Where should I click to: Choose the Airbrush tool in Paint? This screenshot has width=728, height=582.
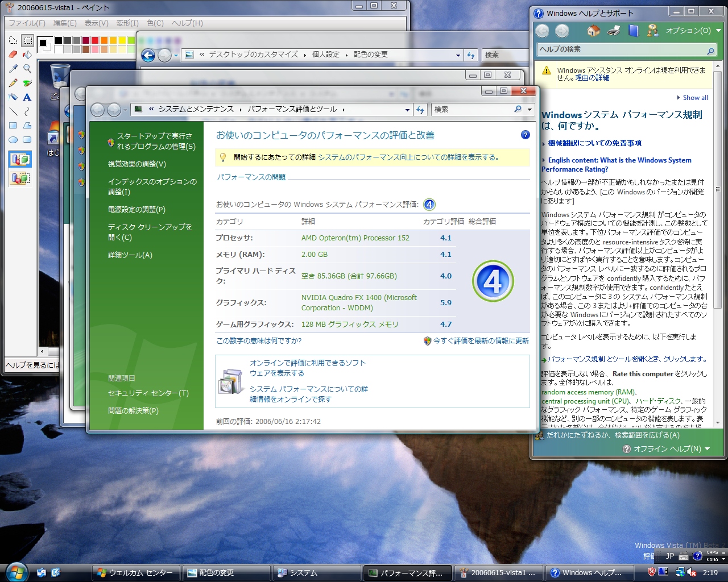click(13, 97)
